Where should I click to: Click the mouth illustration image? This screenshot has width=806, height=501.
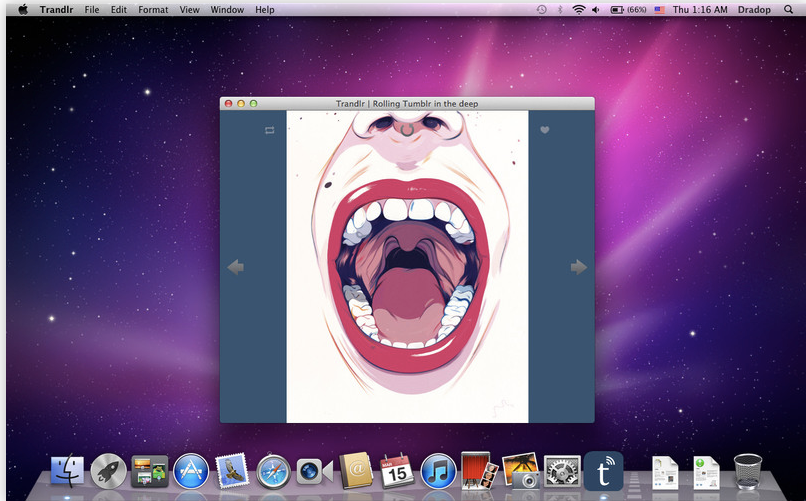[x=407, y=267]
